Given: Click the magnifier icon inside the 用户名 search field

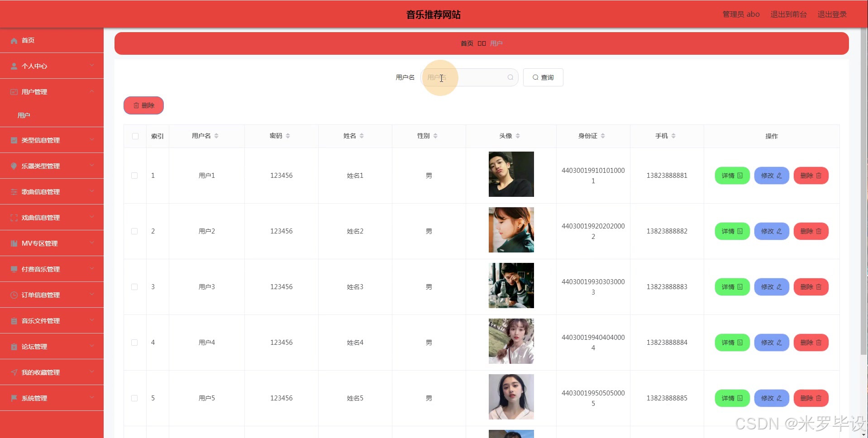Looking at the screenshot, I should coord(510,77).
